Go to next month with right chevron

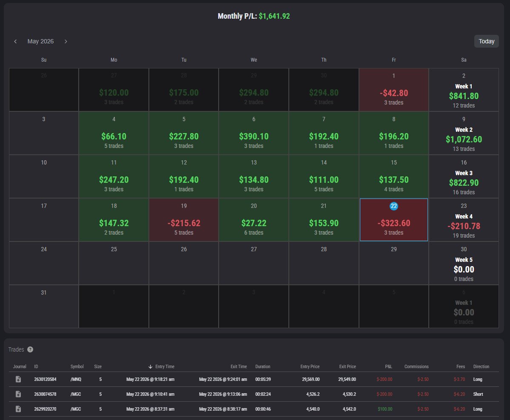click(66, 41)
